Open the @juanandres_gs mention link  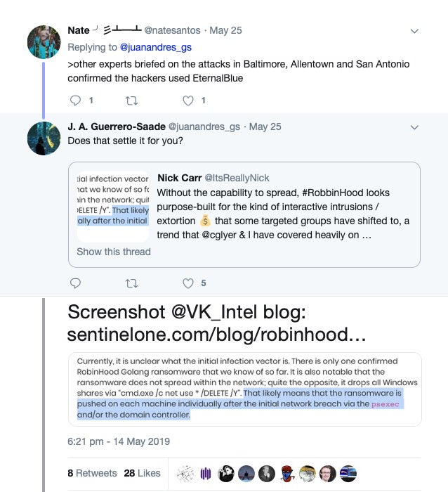click(155, 47)
